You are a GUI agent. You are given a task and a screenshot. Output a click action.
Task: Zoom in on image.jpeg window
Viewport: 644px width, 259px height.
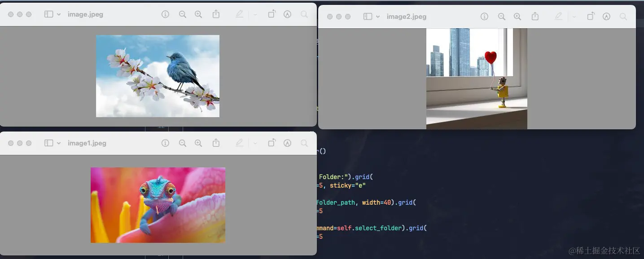[198, 14]
